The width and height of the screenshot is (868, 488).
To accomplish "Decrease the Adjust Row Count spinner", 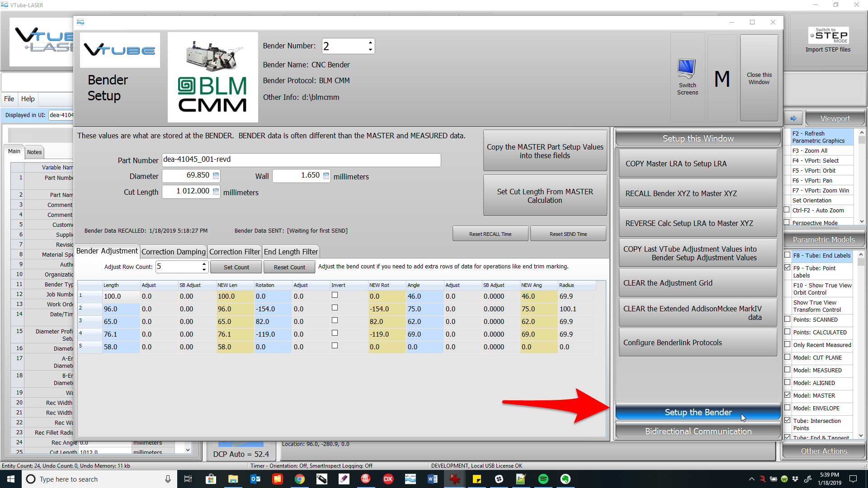I will pos(204,270).
